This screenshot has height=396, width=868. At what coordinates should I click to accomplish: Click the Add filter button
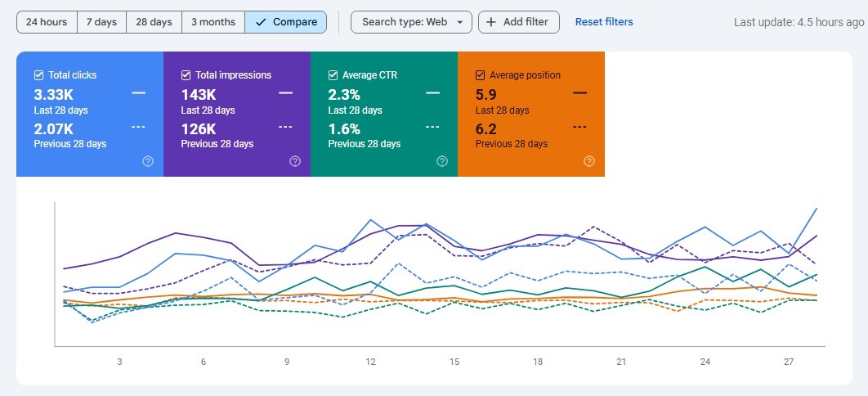pos(518,22)
